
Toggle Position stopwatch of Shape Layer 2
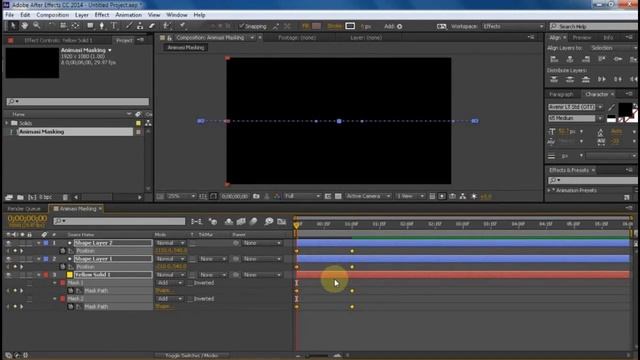[63, 251]
